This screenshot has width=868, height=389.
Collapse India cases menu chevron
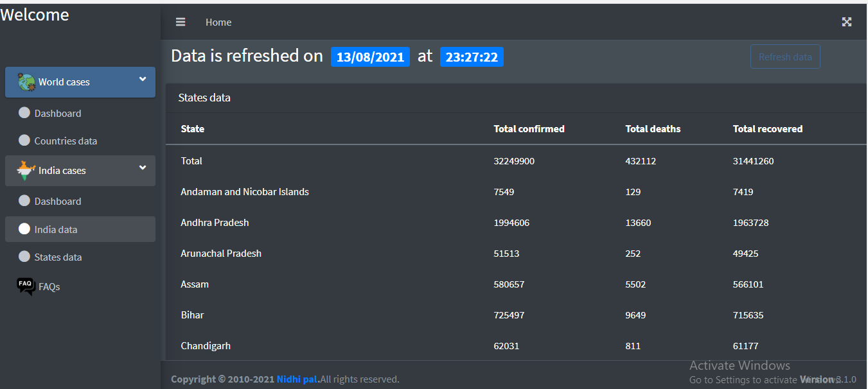(x=143, y=168)
